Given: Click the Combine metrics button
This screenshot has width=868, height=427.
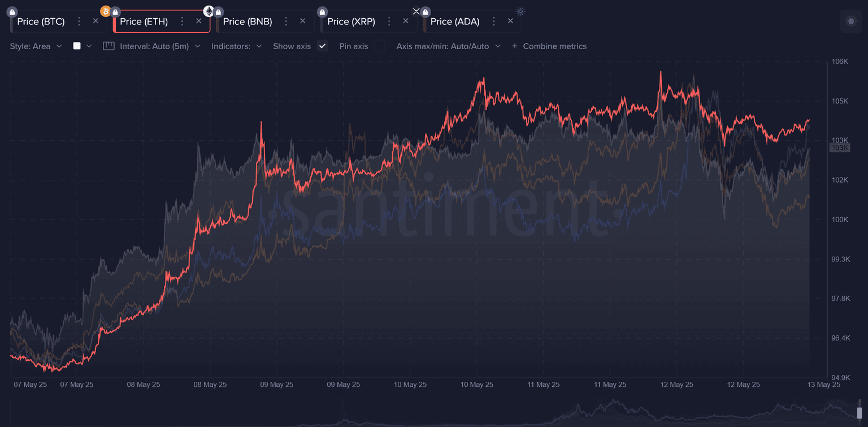Looking at the screenshot, I should [549, 46].
